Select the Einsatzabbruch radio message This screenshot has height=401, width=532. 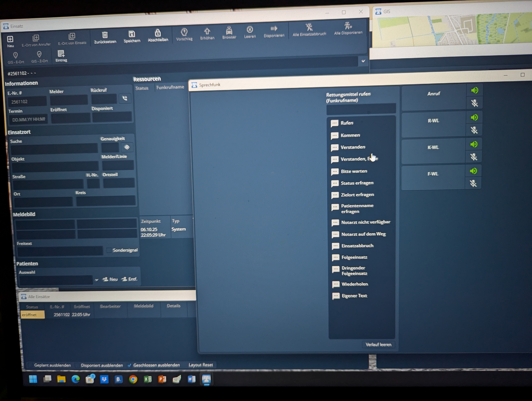click(357, 246)
